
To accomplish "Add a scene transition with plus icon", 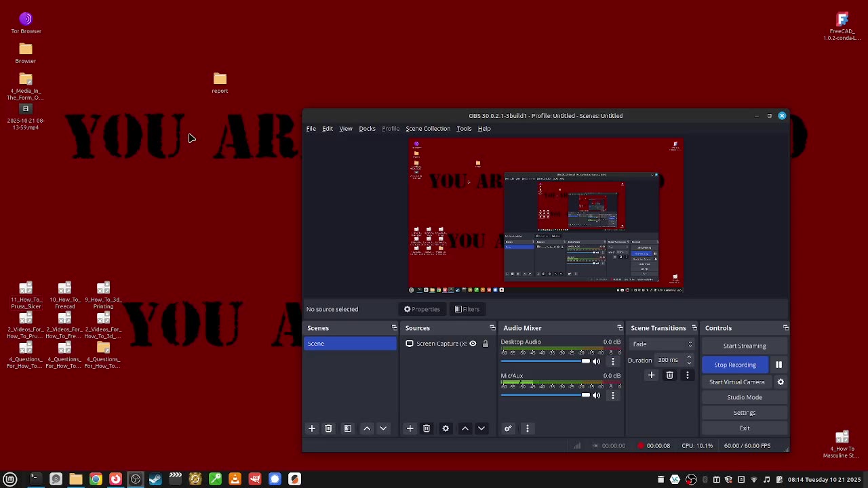I will pos(651,375).
